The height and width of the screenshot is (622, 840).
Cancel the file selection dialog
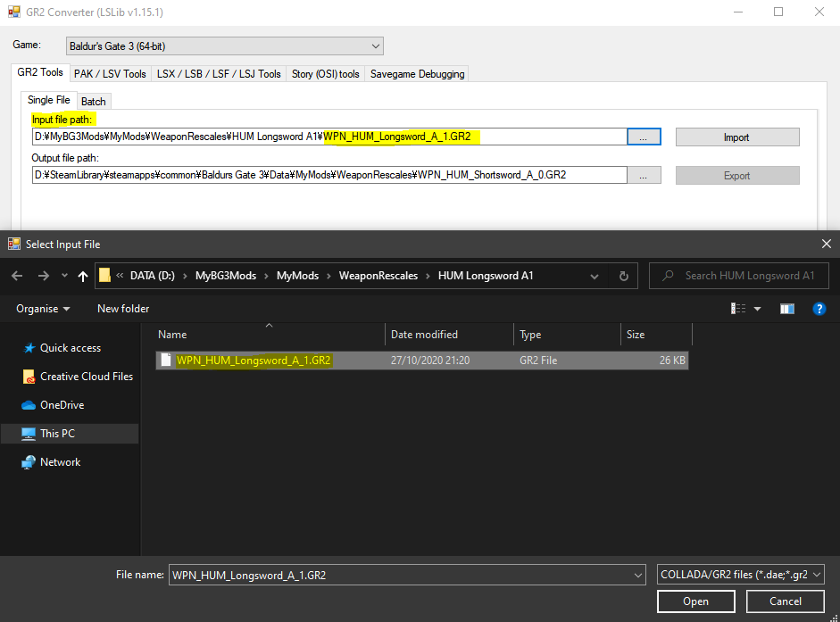[x=786, y=601]
